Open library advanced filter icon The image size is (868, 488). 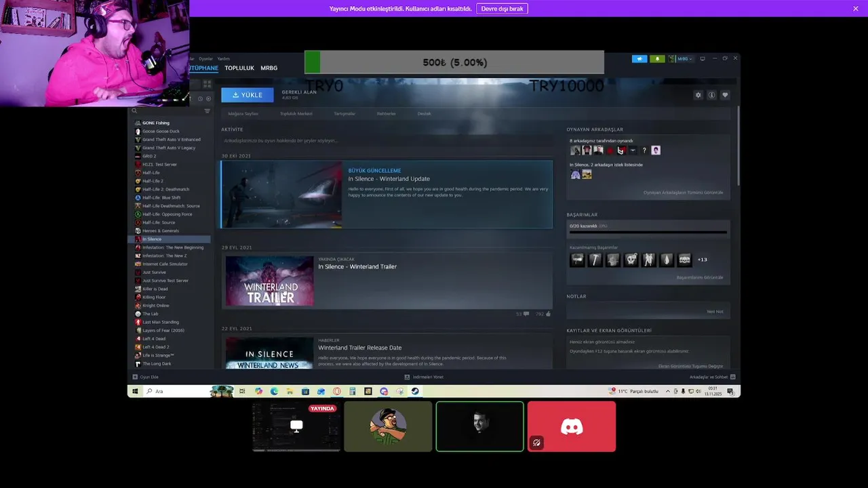208,110
